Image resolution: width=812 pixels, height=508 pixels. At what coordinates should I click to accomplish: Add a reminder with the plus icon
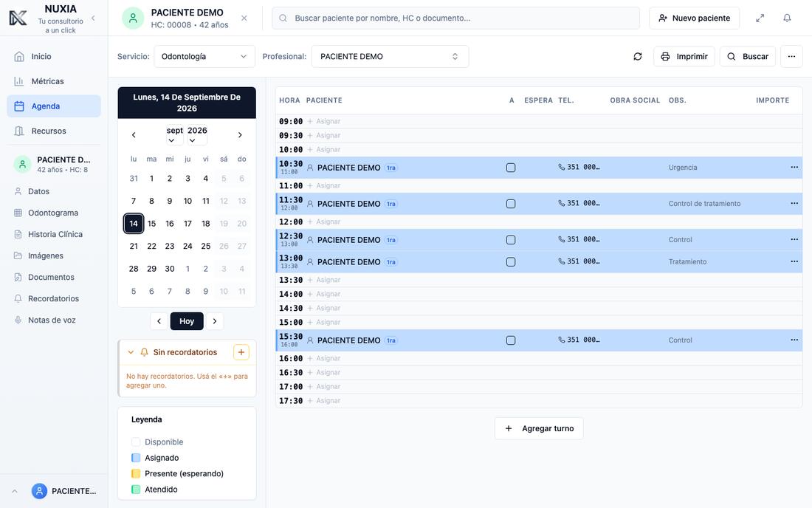pyautogui.click(x=241, y=352)
